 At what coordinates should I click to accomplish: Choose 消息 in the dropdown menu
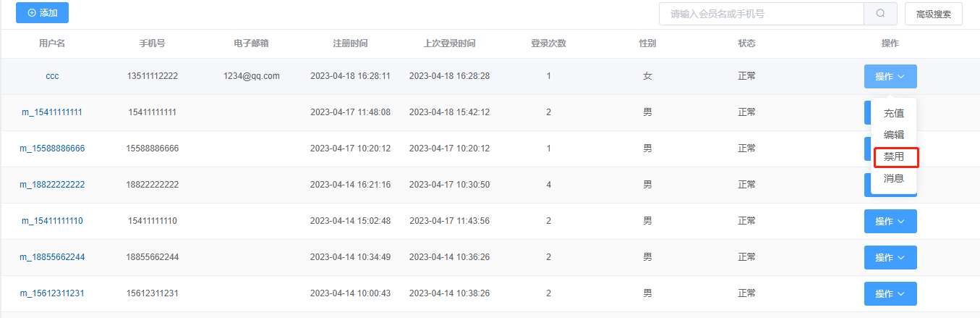894,178
